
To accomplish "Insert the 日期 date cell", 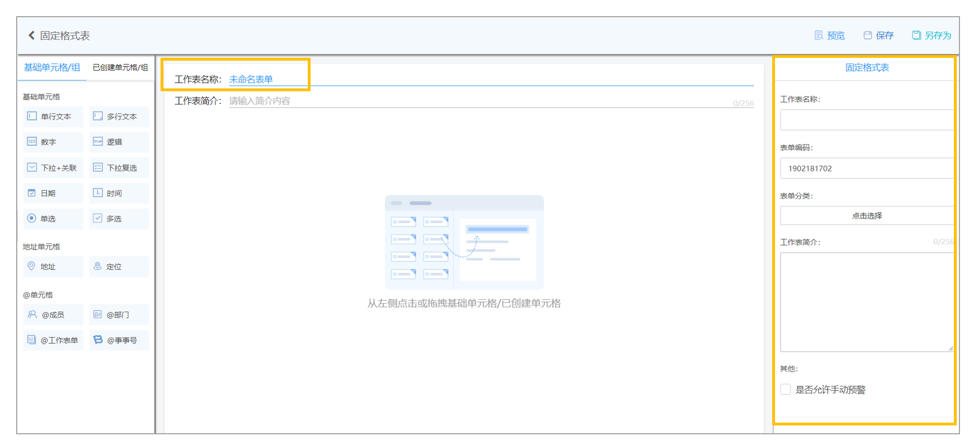I will [53, 193].
